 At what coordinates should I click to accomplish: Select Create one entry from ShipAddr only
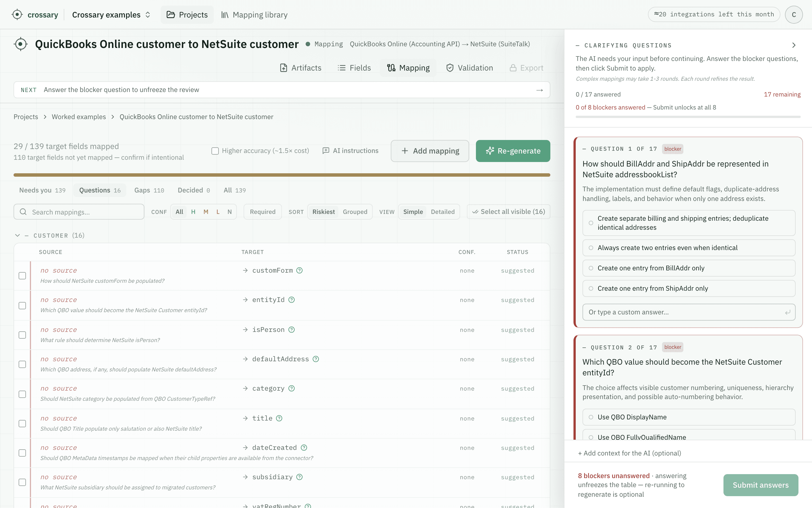coord(689,288)
